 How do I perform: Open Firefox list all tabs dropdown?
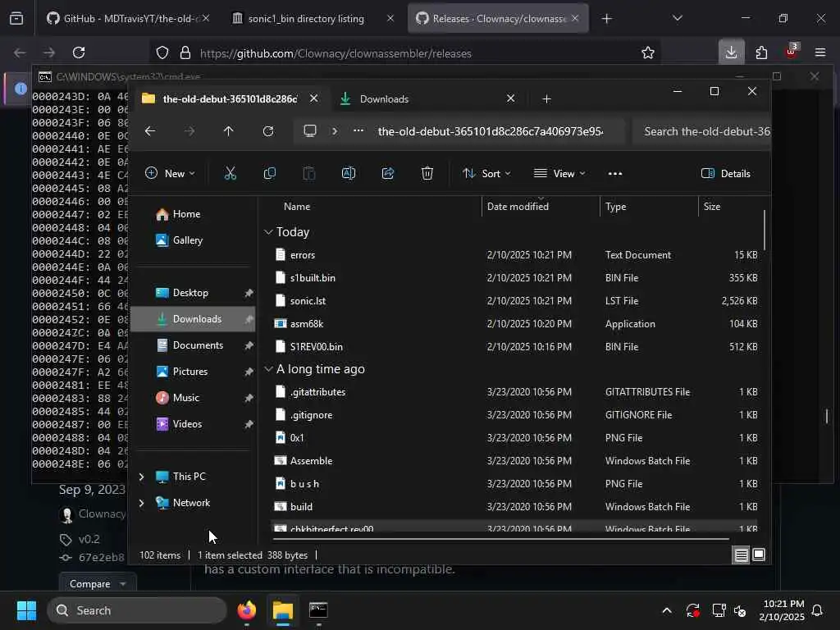pos(677,19)
